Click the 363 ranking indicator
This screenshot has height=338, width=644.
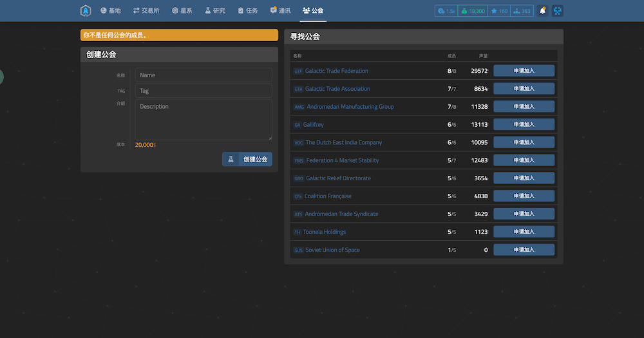(522, 11)
